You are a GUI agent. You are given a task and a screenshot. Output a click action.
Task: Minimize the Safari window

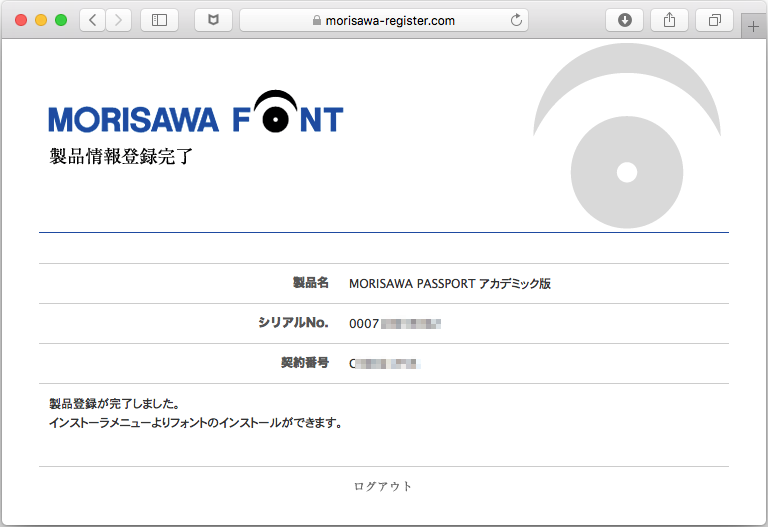[41, 20]
